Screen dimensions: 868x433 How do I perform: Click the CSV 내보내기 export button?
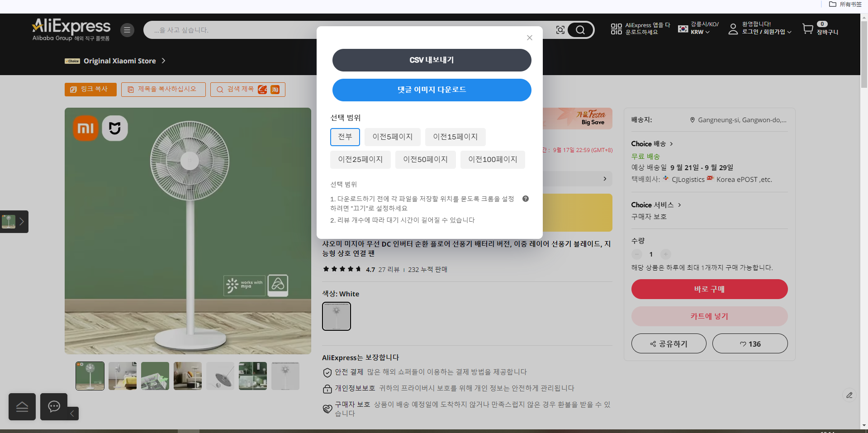432,60
